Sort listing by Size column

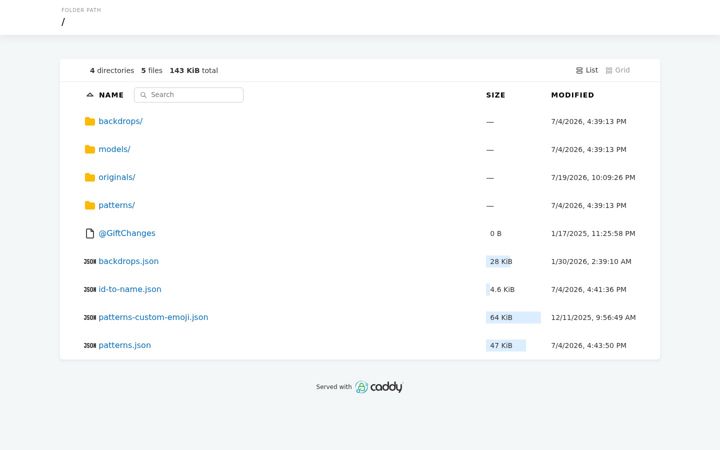495,95
